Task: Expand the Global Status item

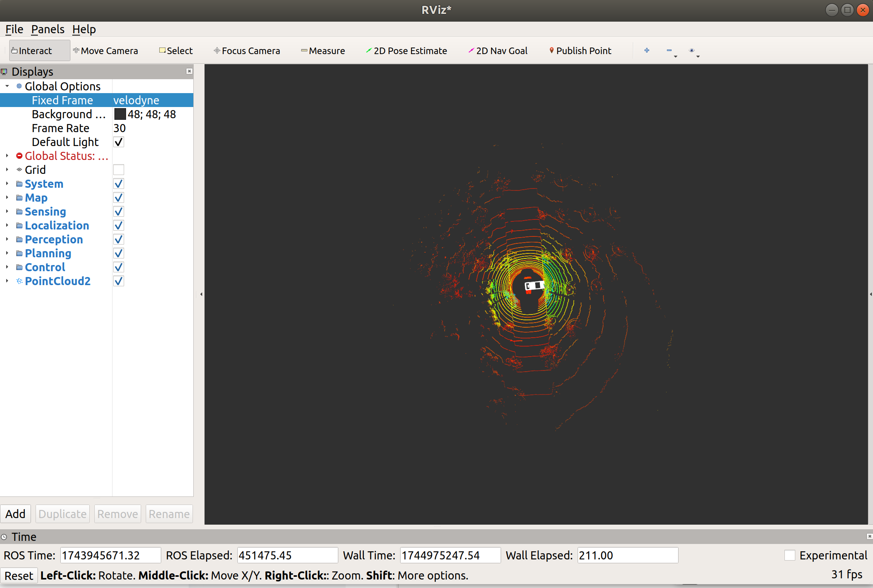Action: pyautogui.click(x=7, y=156)
